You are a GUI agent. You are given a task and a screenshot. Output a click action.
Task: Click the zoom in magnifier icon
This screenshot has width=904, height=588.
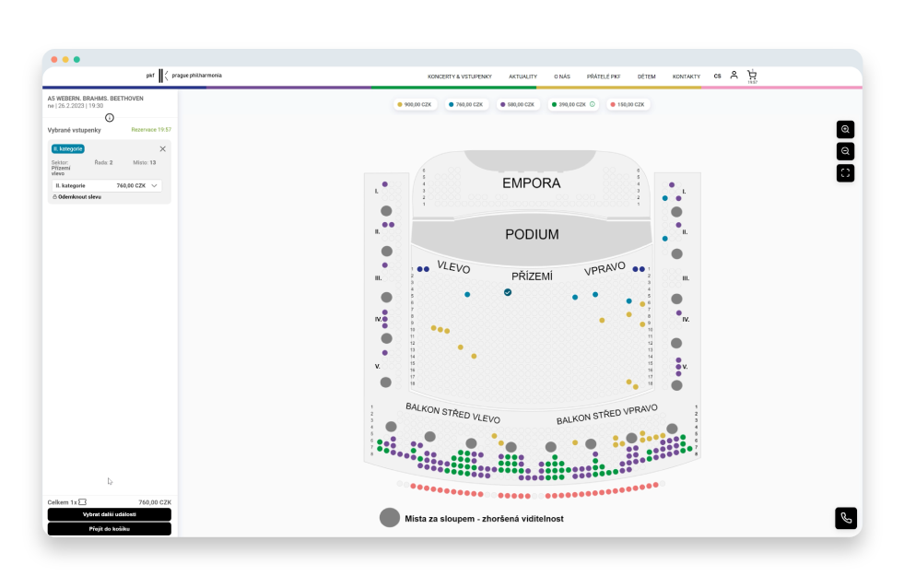point(845,129)
